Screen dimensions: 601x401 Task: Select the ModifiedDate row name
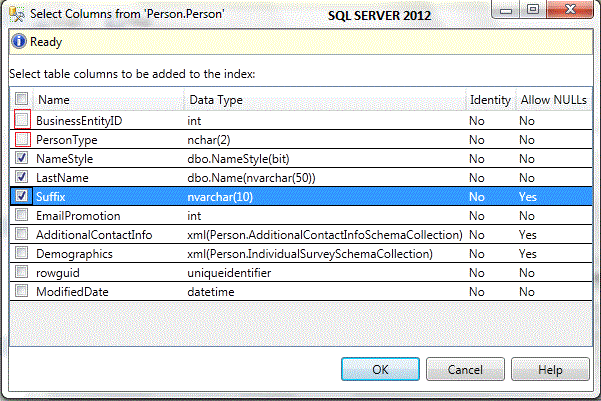(x=72, y=292)
